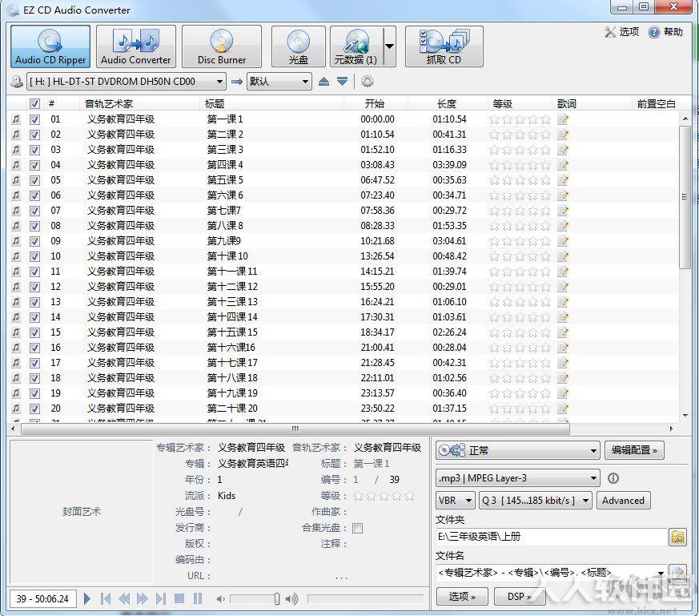Set star rating for track 07
This screenshot has height=616, width=699.
pos(520,211)
